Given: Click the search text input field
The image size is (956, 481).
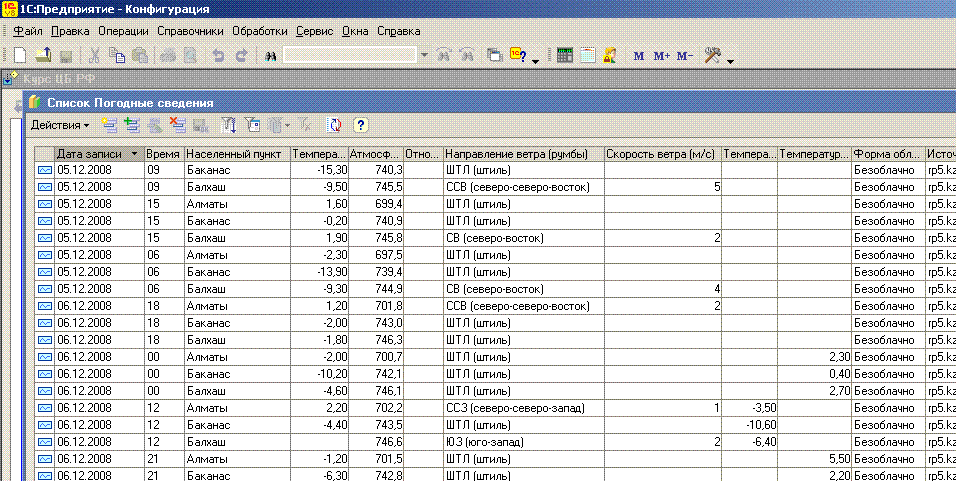Looking at the screenshot, I should pos(350,56).
